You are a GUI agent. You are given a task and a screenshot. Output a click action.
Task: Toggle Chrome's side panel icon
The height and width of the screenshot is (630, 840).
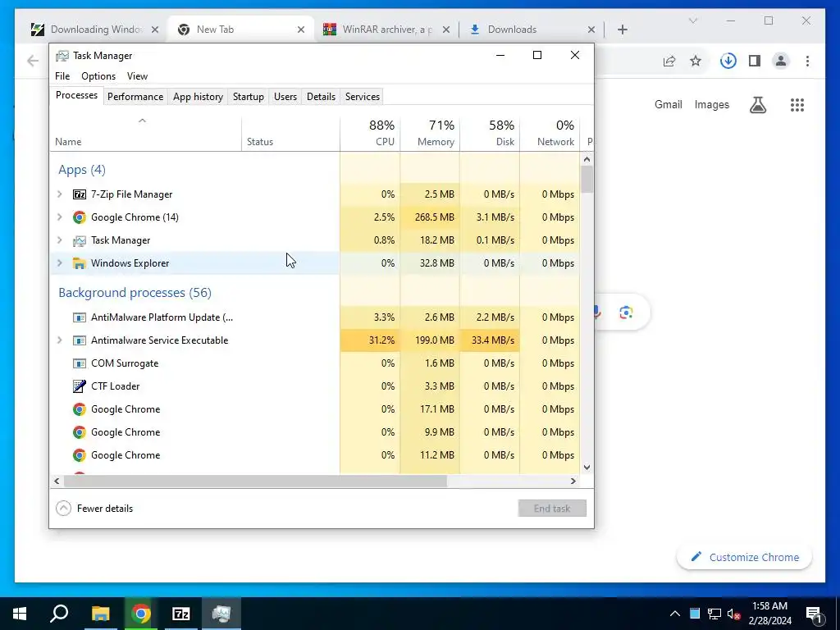click(x=755, y=61)
